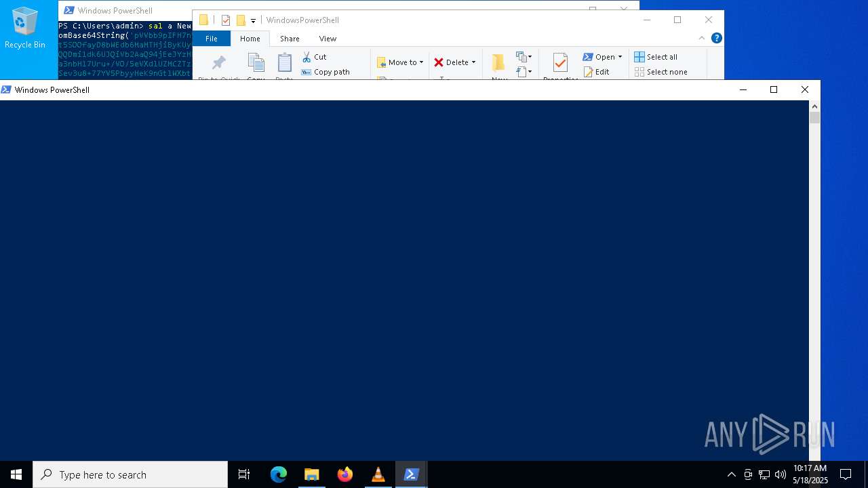Open Explorer Help question mark icon

tap(716, 38)
